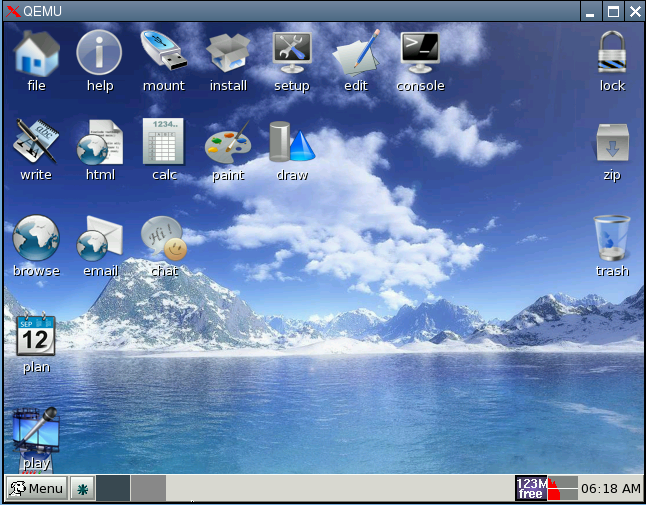Open the plan calendar icon
This screenshot has width=646, height=505.
(x=36, y=334)
